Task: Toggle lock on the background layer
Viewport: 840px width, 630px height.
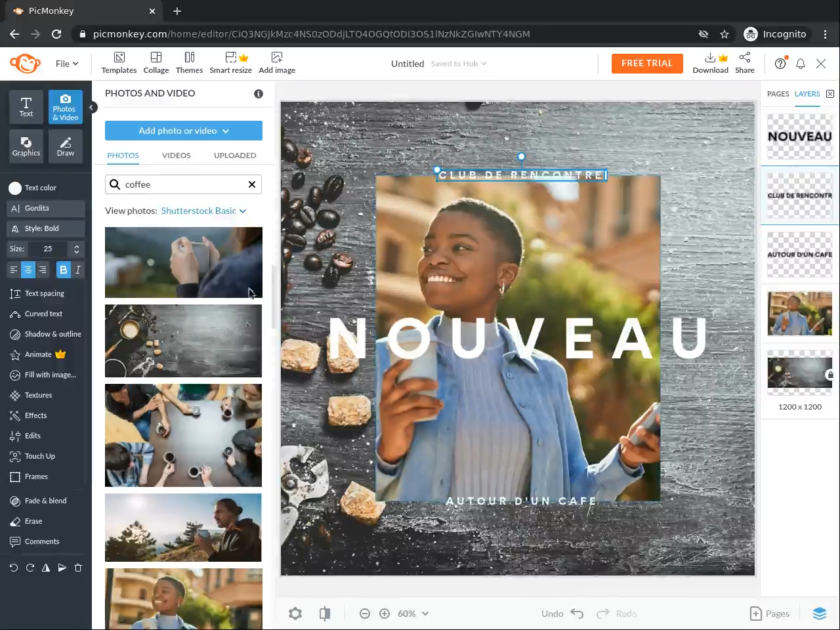Action: 829,375
